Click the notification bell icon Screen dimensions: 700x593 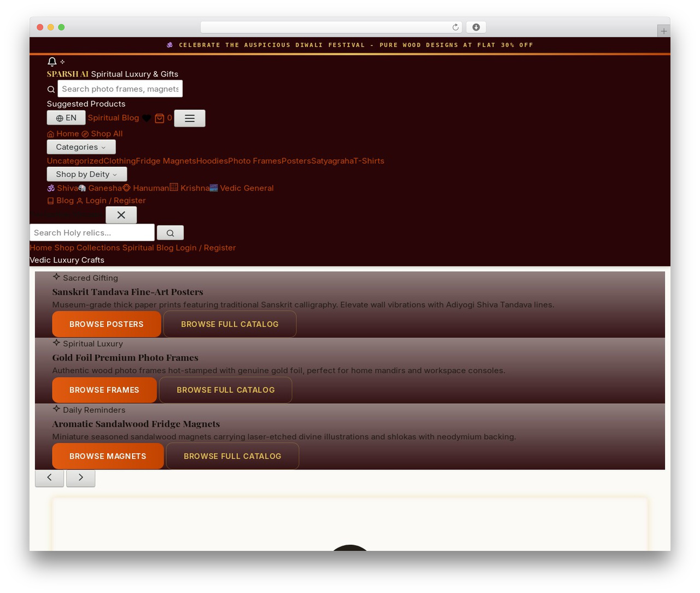pos(52,62)
